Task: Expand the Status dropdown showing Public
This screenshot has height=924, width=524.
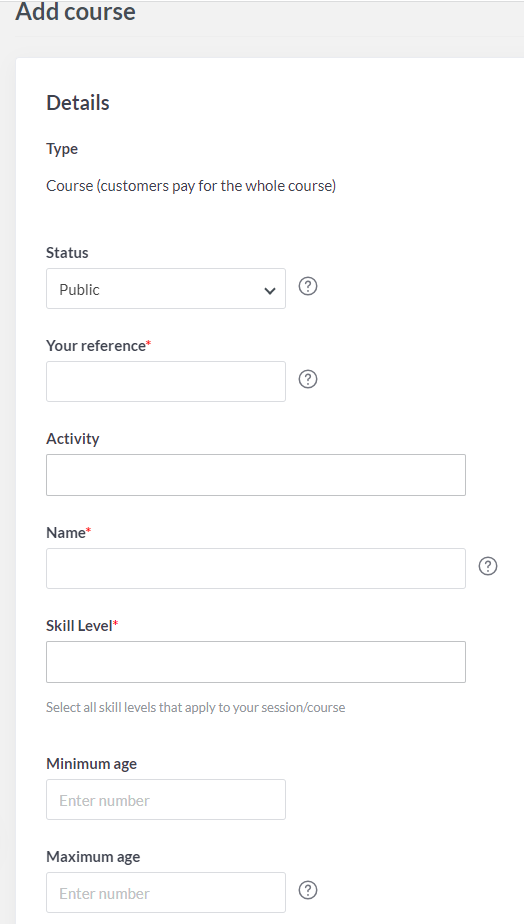Action: point(166,289)
